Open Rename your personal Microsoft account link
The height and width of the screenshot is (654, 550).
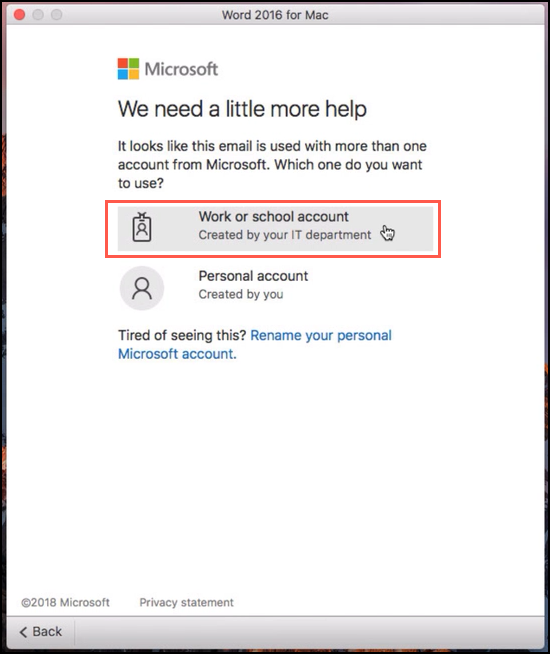tap(255, 345)
